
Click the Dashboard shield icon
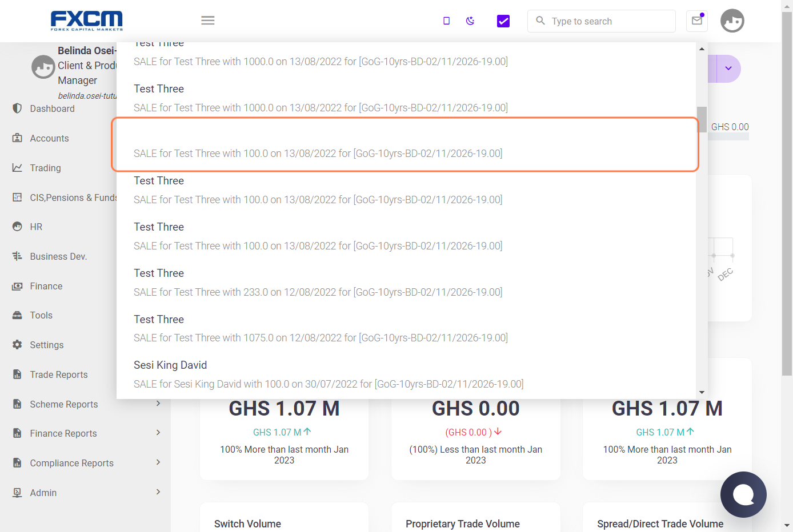[17, 108]
